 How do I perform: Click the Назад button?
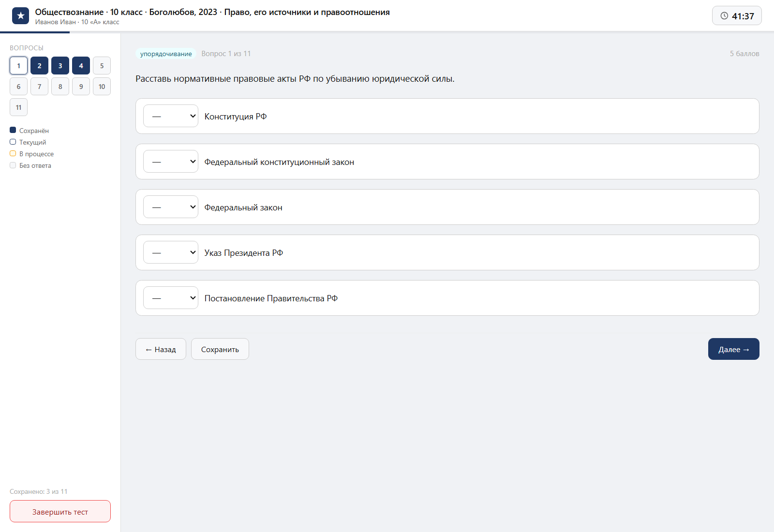click(161, 349)
